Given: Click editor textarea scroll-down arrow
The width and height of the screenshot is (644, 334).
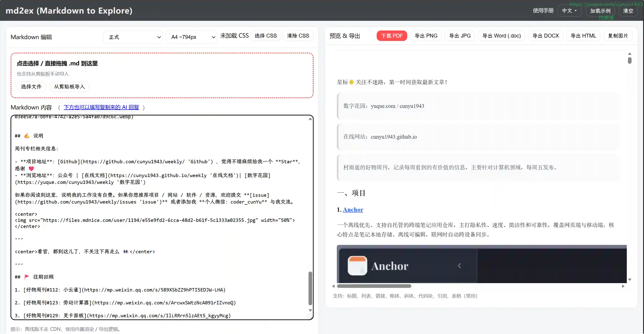Looking at the screenshot, I should pos(310,310).
